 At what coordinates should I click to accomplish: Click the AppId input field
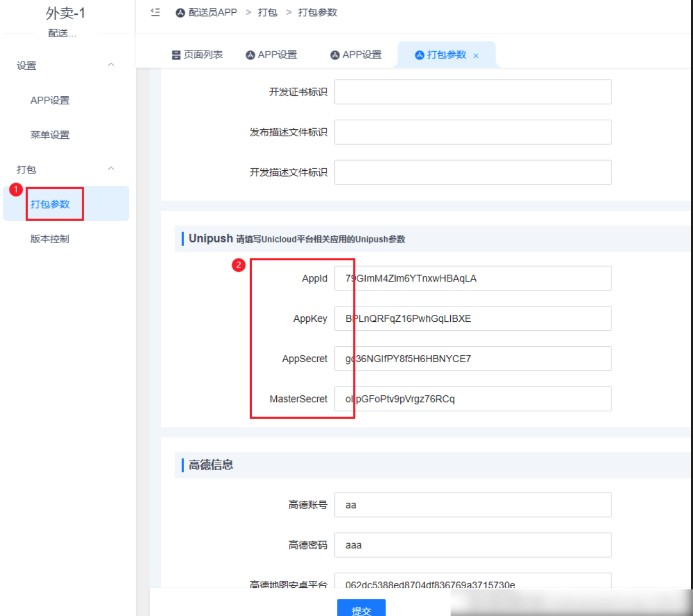point(473,278)
